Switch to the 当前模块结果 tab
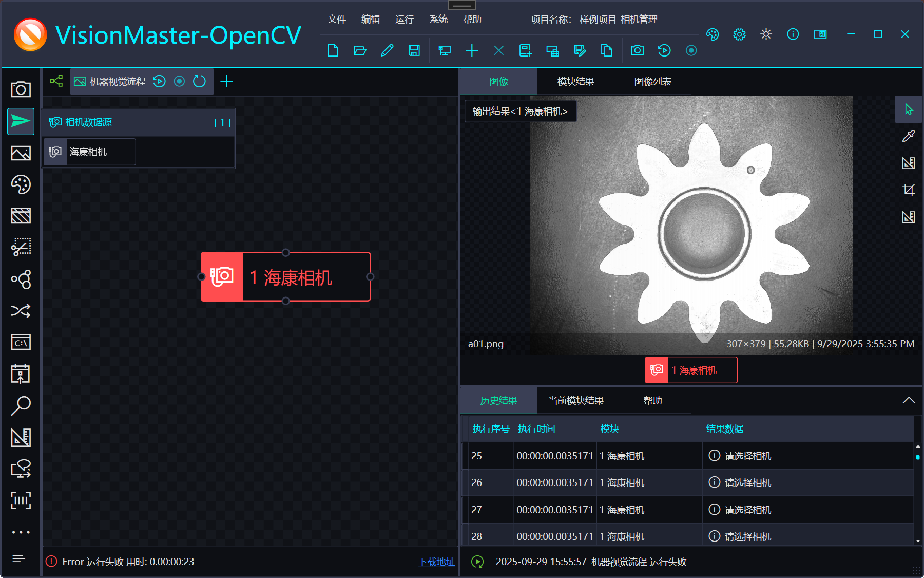Screen dimensions: 924x578 (x=576, y=401)
